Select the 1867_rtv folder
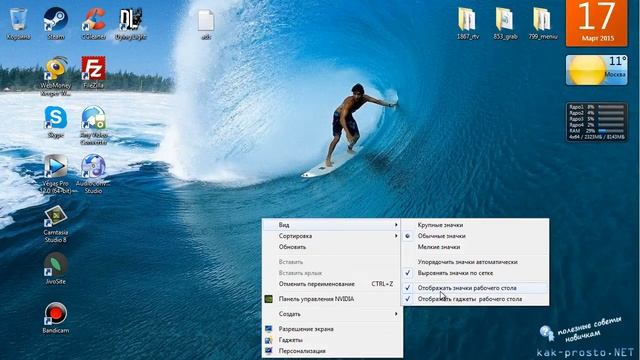Image resolution: width=640 pixels, height=360 pixels. point(468,24)
